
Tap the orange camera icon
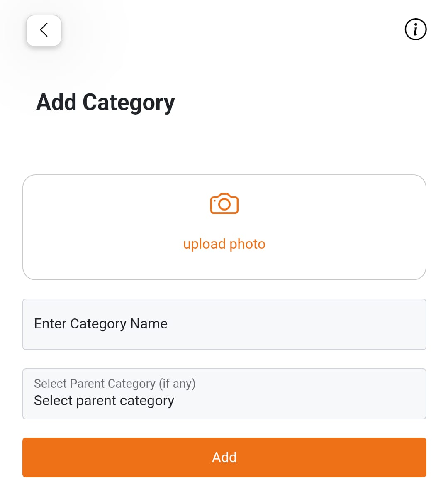coord(224,203)
